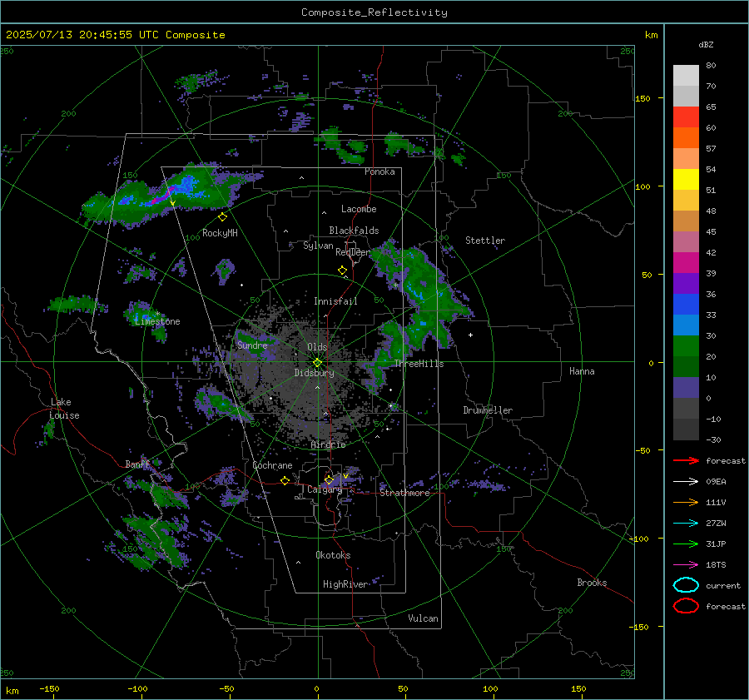
Task: Click yellow diamond marker below RedDeer
Action: tap(342, 271)
